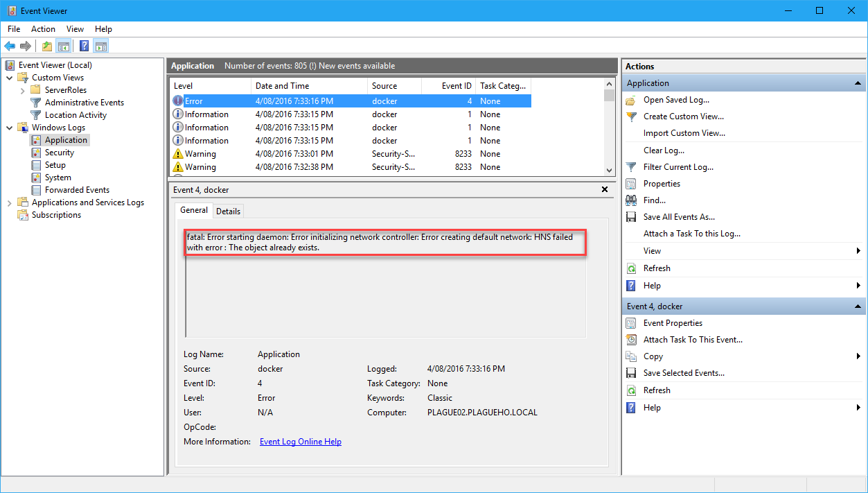
Task: Open the Help menu in menu bar
Action: pyautogui.click(x=103, y=29)
